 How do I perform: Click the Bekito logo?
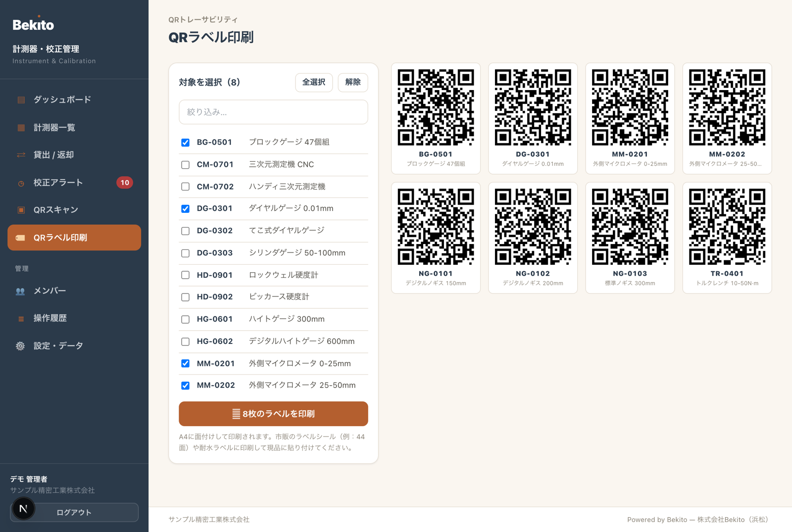(33, 24)
